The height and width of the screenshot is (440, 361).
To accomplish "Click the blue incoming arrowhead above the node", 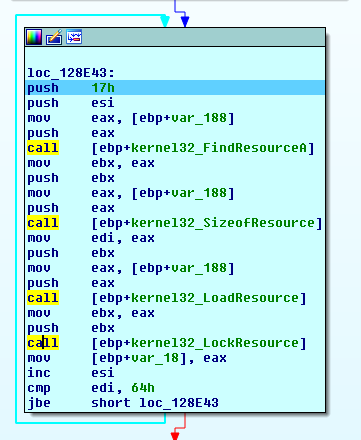I will [x=185, y=21].
